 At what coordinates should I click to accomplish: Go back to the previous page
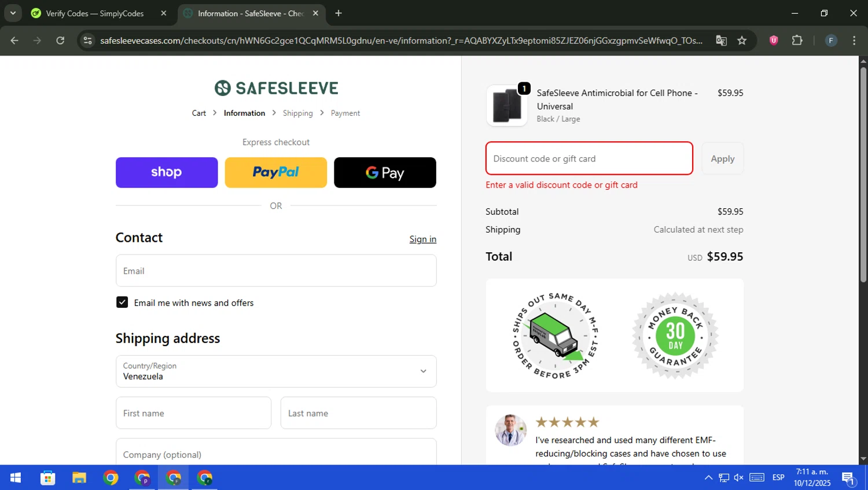(14, 40)
